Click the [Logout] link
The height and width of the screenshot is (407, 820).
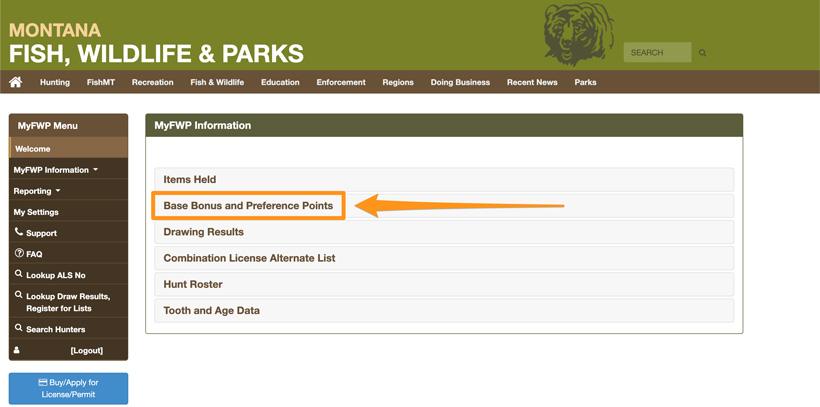(86, 351)
